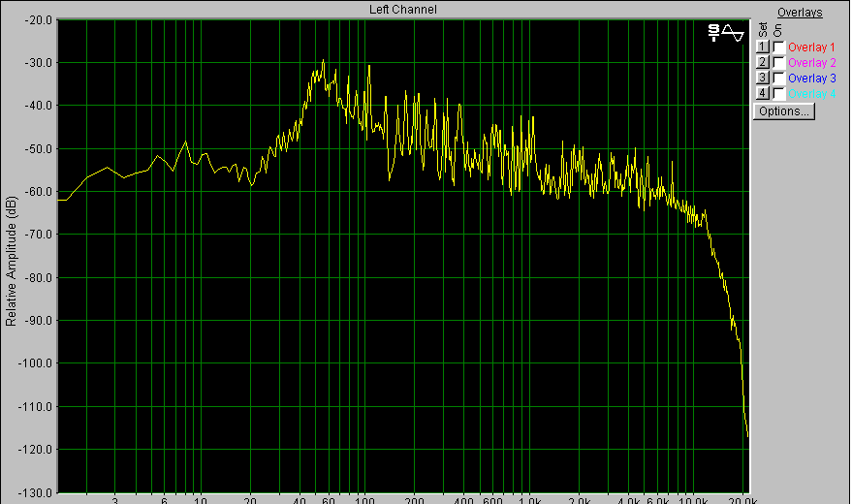852x504 pixels.
Task: Click the '-100.0' amplitude axis value
Action: pyautogui.click(x=36, y=362)
